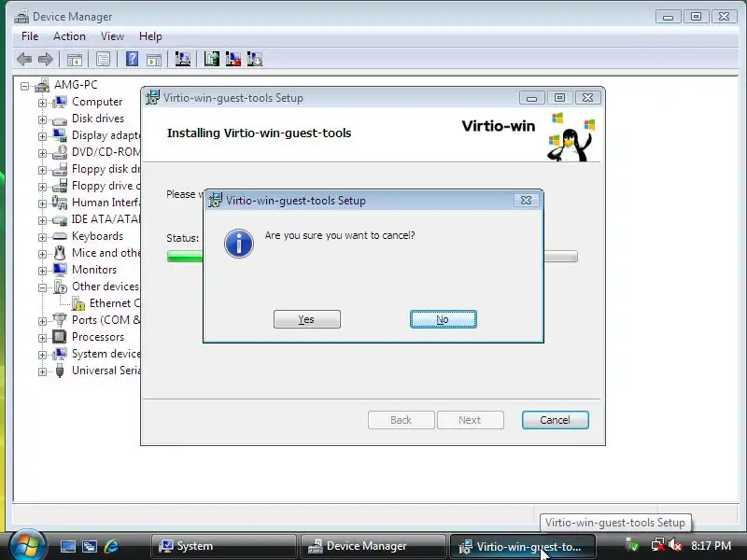This screenshot has width=747, height=560.
Task: Expand the Disk drives node
Action: click(42, 119)
